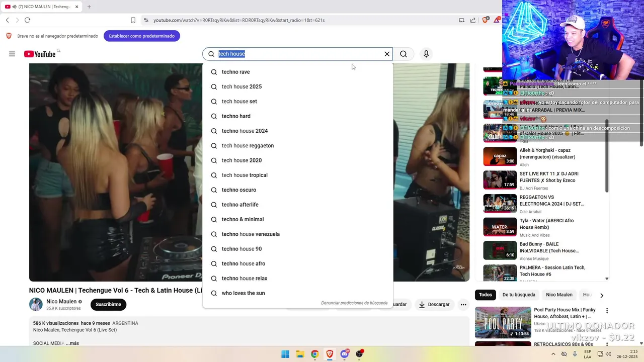Select the 'techno rave' suggestion
This screenshot has width=644, height=362.
298,72
